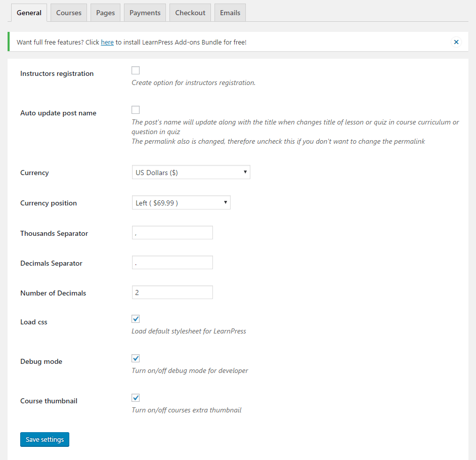Edit the Number of Decimals field
Screen dimensions: 476x460
172,292
